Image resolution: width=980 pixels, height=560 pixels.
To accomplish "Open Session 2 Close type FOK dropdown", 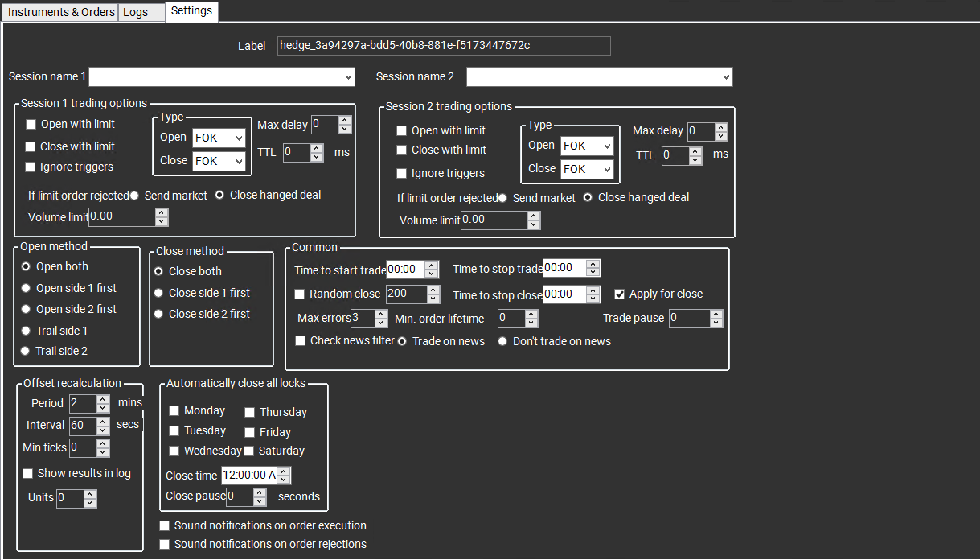I will coord(587,170).
